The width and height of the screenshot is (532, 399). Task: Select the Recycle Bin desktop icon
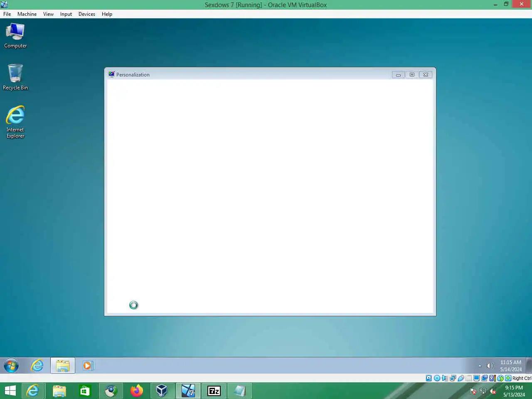15,77
